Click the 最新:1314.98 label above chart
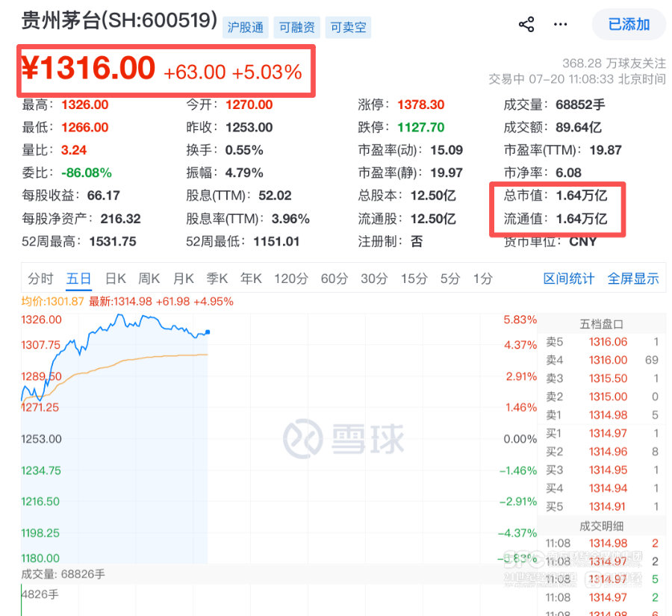The width and height of the screenshot is (672, 616). pos(161,302)
